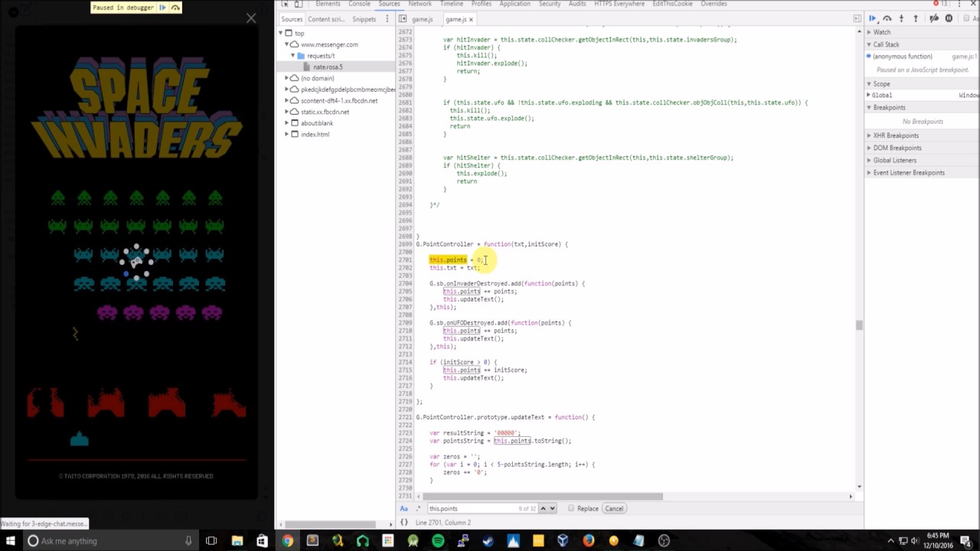Viewport: 980px width, 551px height.
Task: Step over next function call
Action: pos(887,18)
